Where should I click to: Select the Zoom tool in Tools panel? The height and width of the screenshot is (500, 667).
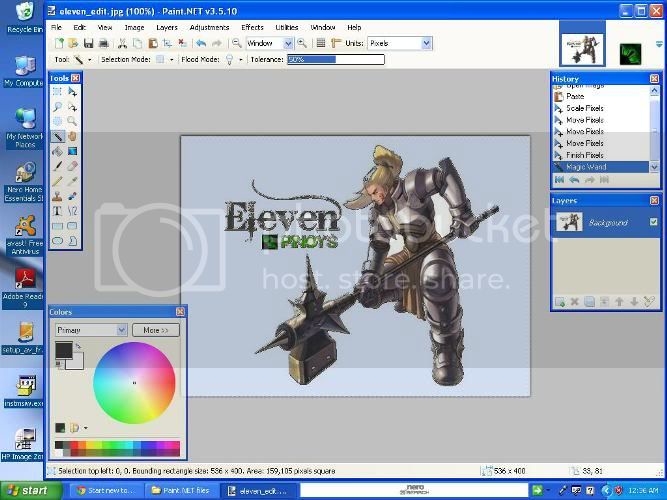(x=72, y=121)
